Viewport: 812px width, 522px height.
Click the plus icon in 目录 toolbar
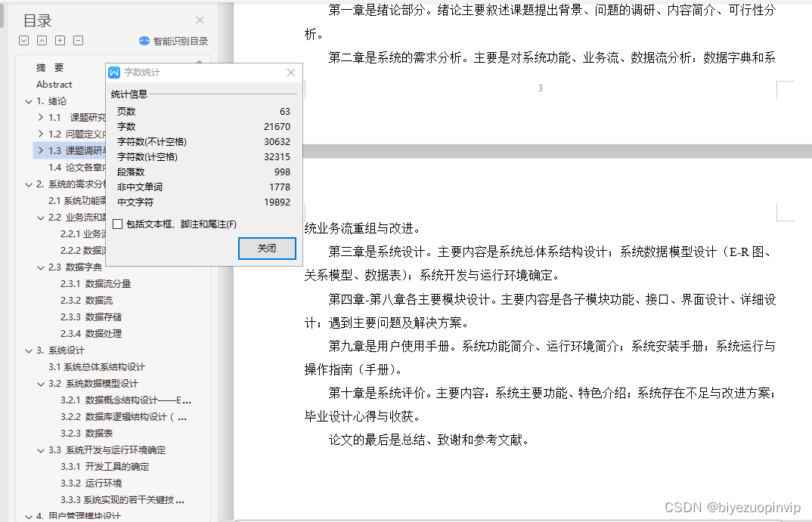tap(60, 40)
